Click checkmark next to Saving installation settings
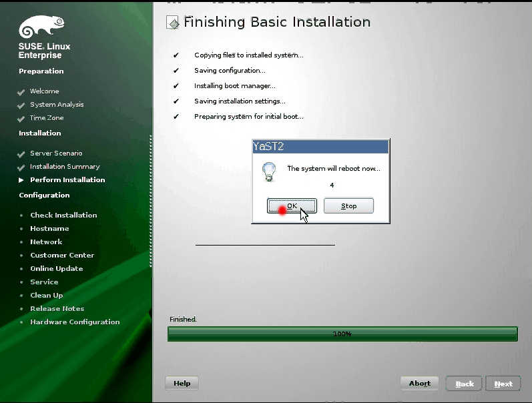 tap(176, 101)
